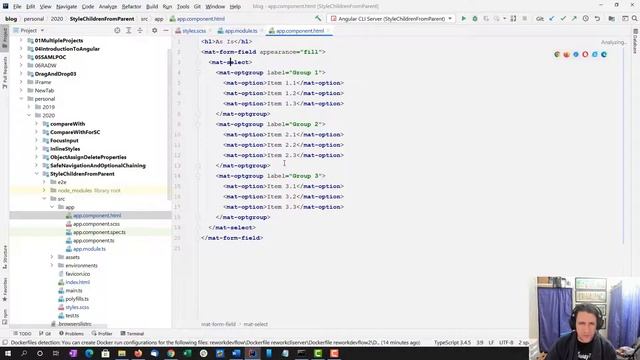The image size is (640, 360).
Task: Open the Profiler tool window
Action: coord(102,333)
